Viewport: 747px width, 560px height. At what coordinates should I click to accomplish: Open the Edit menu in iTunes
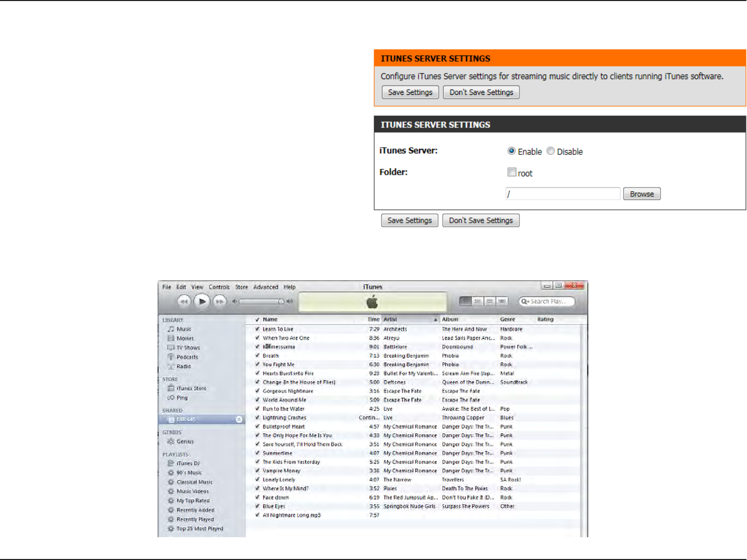(x=181, y=287)
